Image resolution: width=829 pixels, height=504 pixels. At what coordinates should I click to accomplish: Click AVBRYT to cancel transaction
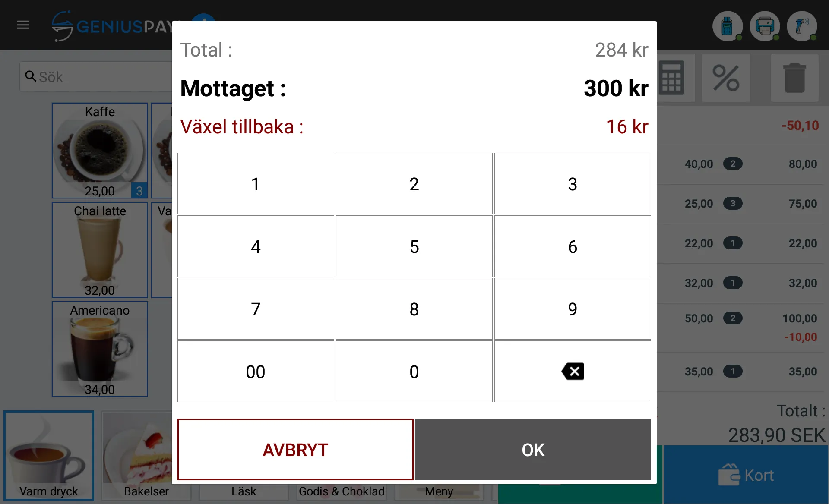click(x=295, y=449)
